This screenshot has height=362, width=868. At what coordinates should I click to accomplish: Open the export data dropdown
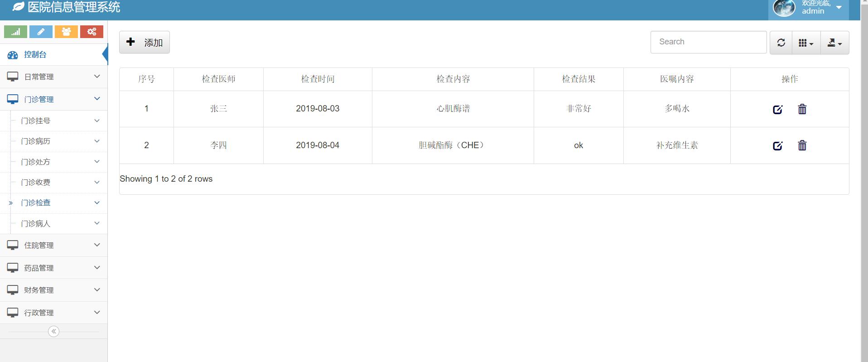pos(835,43)
